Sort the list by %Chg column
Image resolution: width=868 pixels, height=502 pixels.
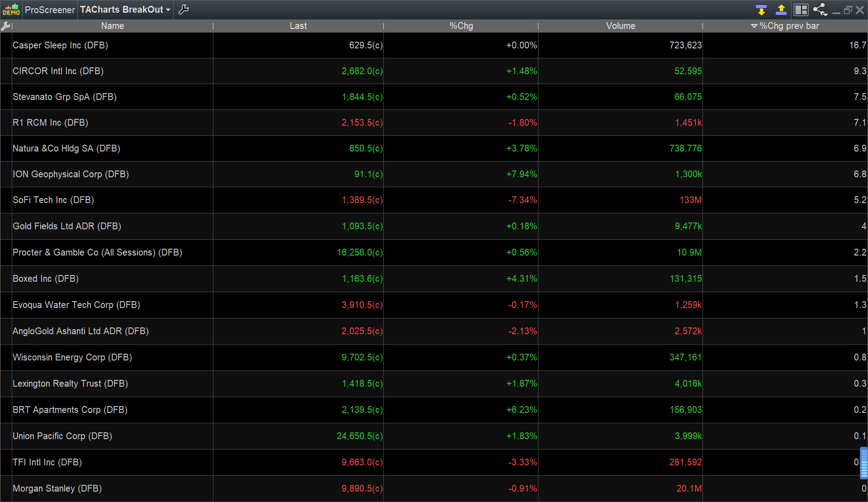pos(461,26)
